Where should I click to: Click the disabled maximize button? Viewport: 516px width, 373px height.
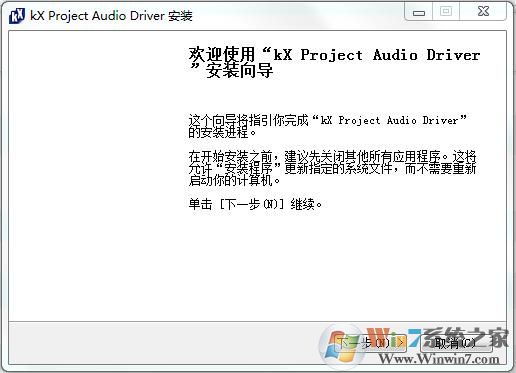pyautogui.click(x=446, y=12)
